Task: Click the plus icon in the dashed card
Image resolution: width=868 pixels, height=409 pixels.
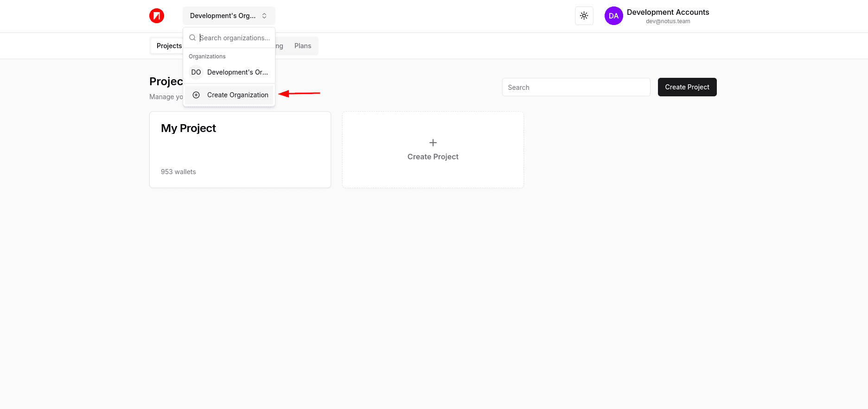Action: tap(433, 143)
